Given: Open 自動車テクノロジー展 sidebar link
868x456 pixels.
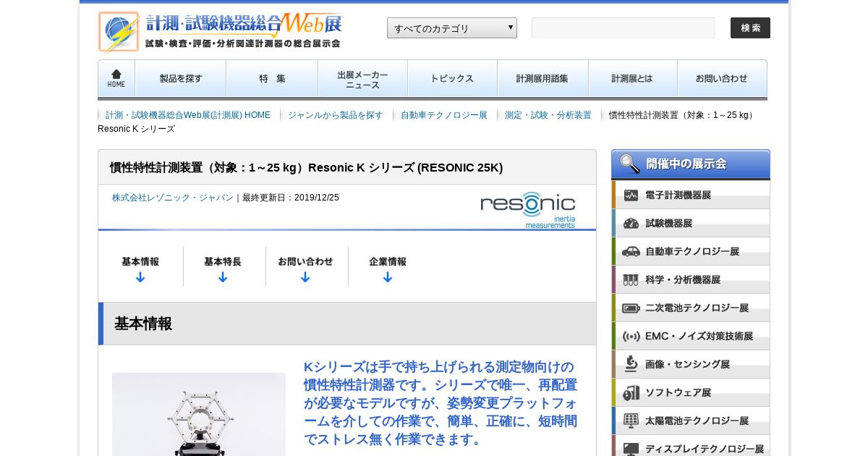Looking at the screenshot, I should pyautogui.click(x=691, y=252).
